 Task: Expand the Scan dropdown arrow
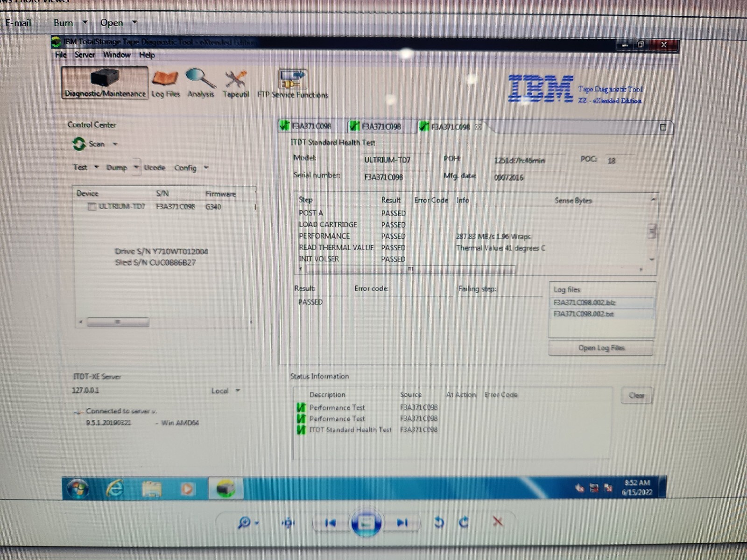pos(115,144)
